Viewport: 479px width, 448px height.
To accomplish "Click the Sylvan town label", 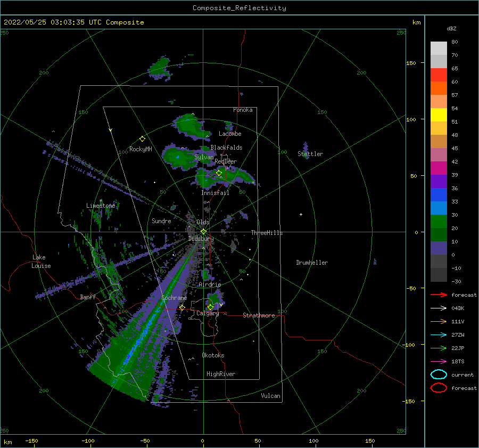I will click(204, 157).
